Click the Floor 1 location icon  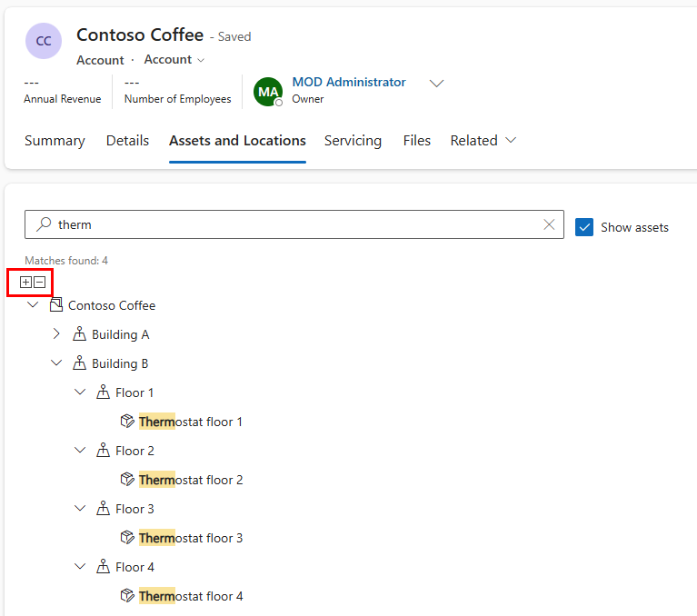click(103, 392)
